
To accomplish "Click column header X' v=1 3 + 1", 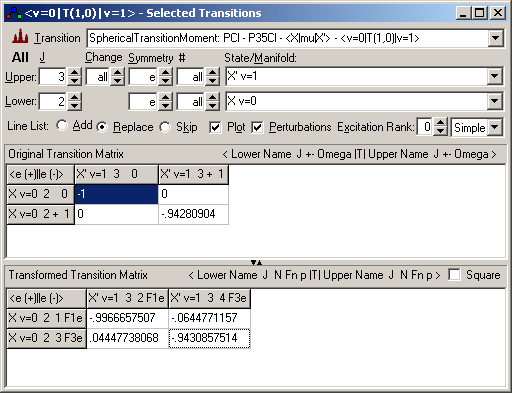I will pos(193,174).
